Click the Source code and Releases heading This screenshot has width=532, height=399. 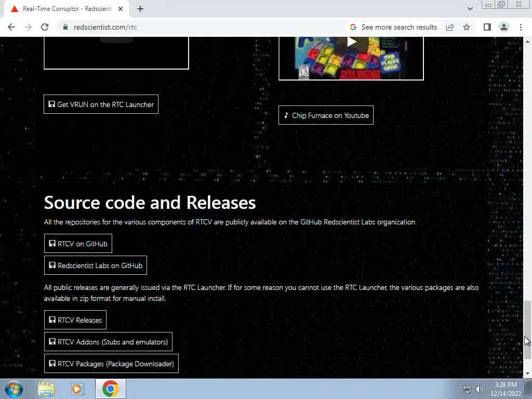150,203
